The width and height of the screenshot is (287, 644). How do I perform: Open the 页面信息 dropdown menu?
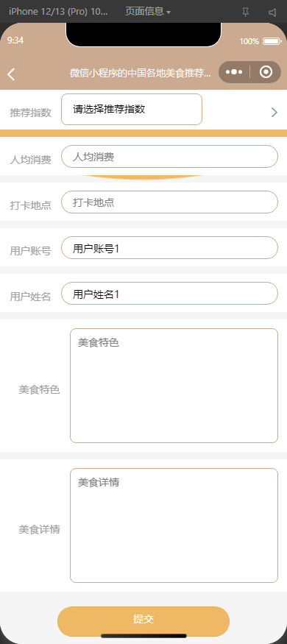(x=148, y=12)
